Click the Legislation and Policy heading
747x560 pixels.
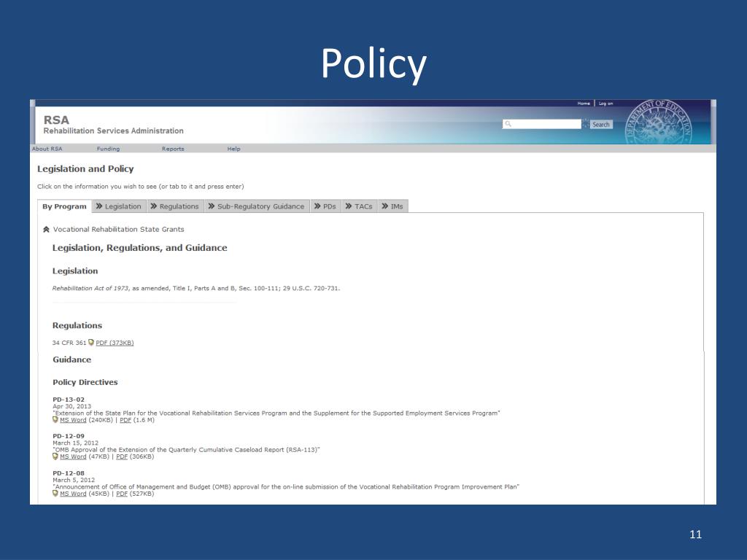[85, 168]
